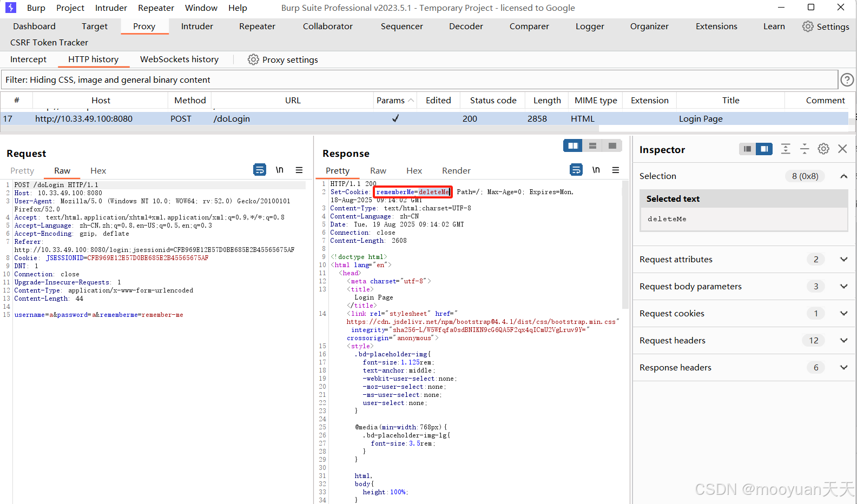Select side-by-side request/response layout
The height and width of the screenshot is (504, 857).
click(x=573, y=145)
